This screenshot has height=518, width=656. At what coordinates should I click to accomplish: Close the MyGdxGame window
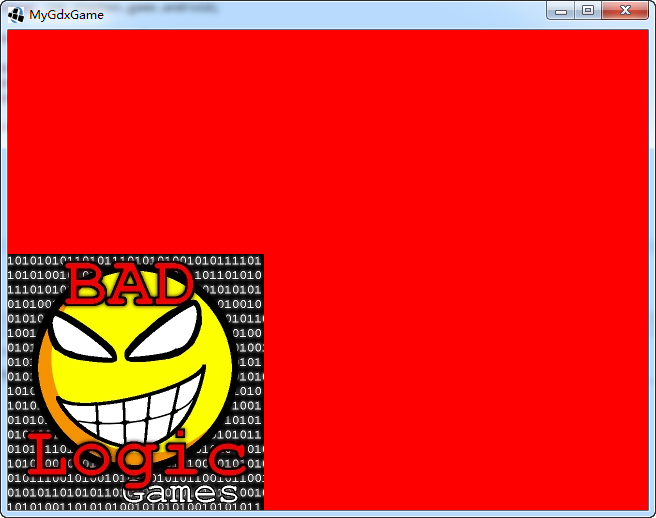pos(625,10)
